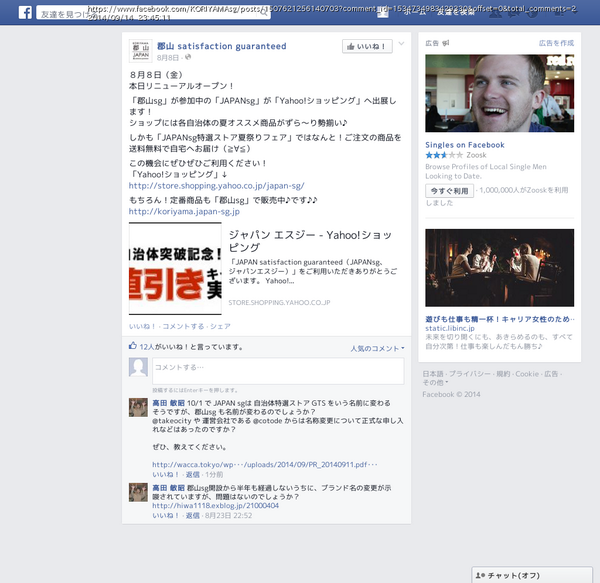Viewport: 600px width, 583px height.
Task: Open the hiwa1118.exblog.jp/21000404 link
Action: [215, 506]
